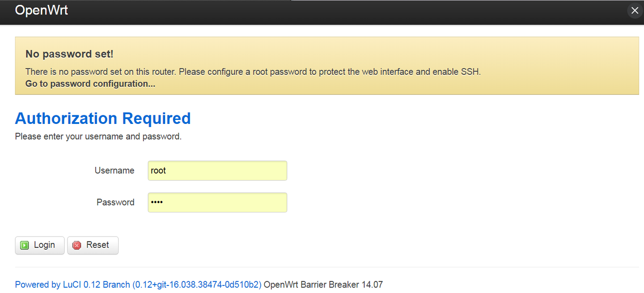Open the OpenWrt brand link
This screenshot has width=644, height=293.
coord(41,10)
